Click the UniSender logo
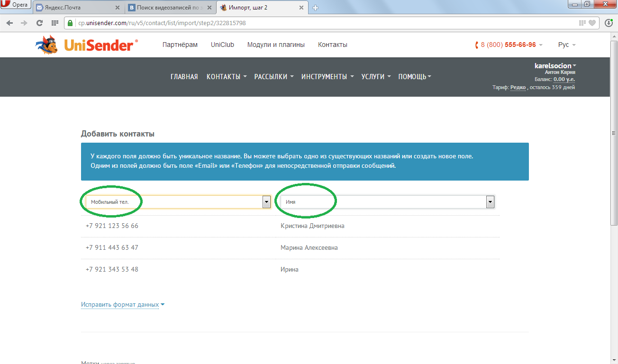Screen dimensions: 618x364 87,45
